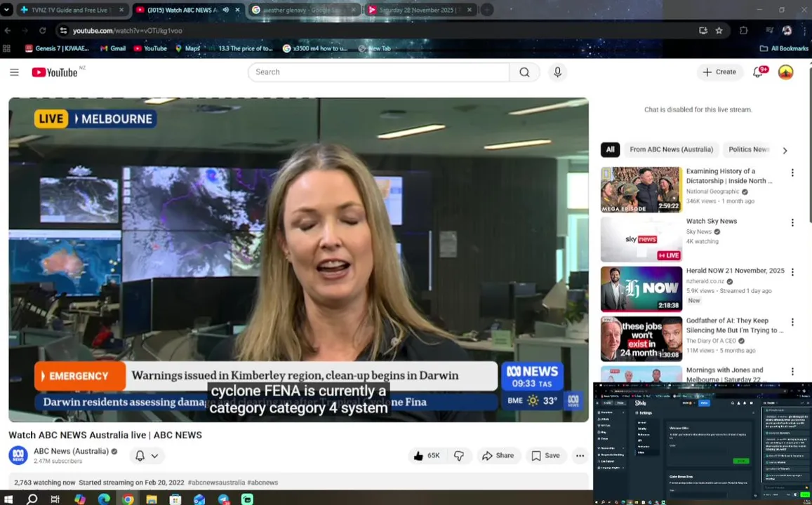Open the #abcnews hashtag link
The image size is (812, 505).
pyautogui.click(x=262, y=483)
